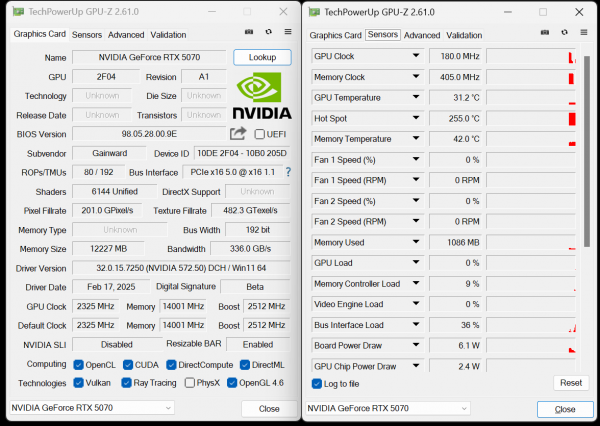Open the Hot Spot sensor dropdown arrow
The height and width of the screenshot is (426, 600).
(x=416, y=118)
